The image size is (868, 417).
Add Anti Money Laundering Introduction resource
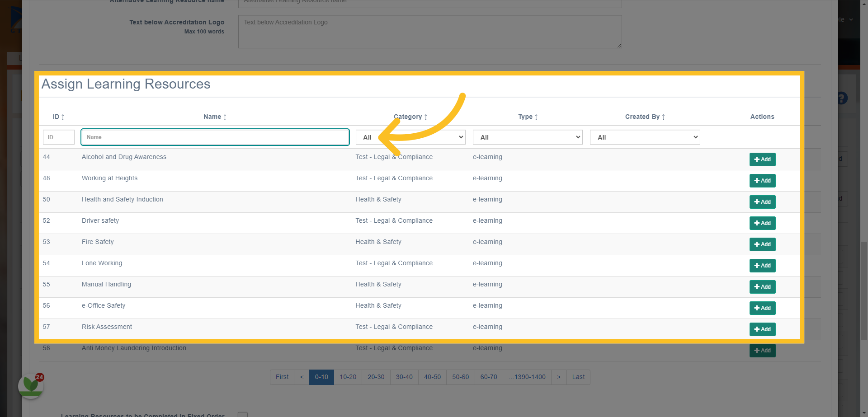point(763,351)
